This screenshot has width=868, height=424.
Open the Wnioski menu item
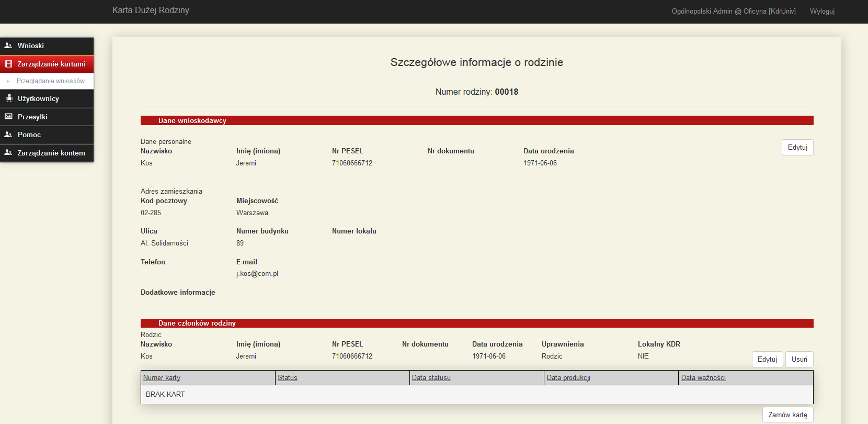47,46
